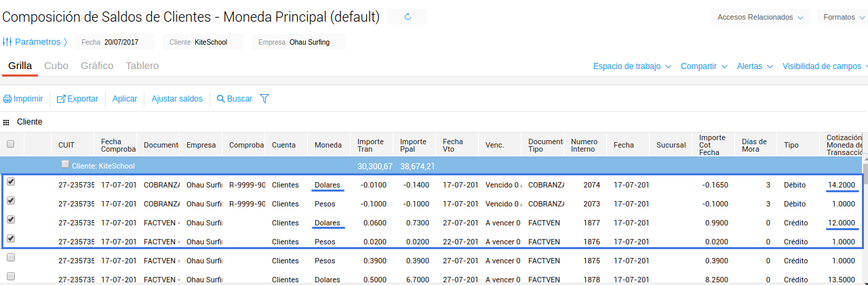Expand the Compartir menu

(704, 66)
